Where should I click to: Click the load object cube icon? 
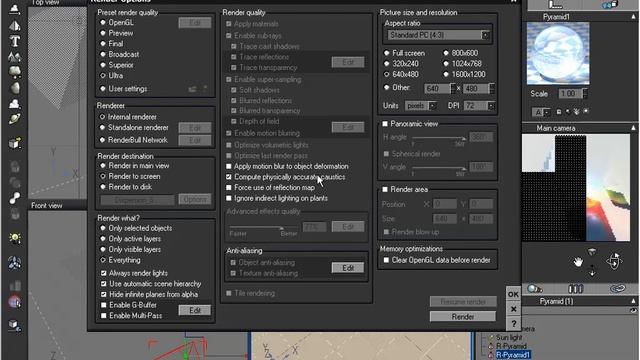[x=15, y=143]
